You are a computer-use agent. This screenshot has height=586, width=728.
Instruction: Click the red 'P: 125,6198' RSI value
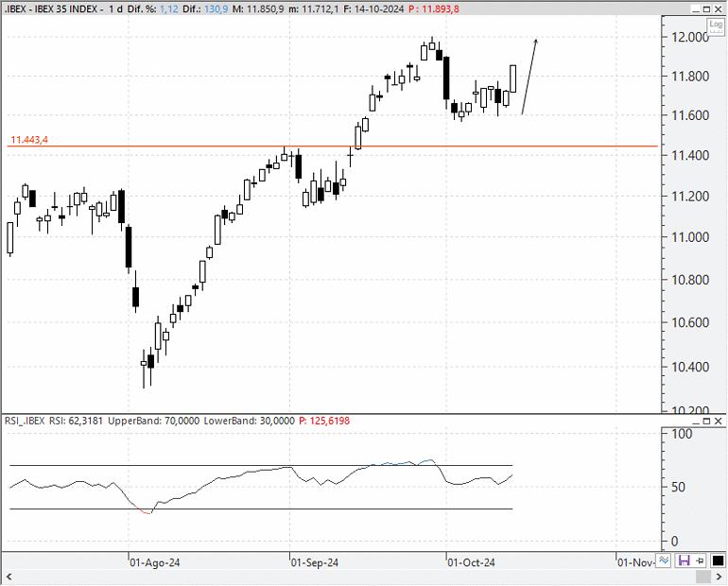pyautogui.click(x=324, y=421)
